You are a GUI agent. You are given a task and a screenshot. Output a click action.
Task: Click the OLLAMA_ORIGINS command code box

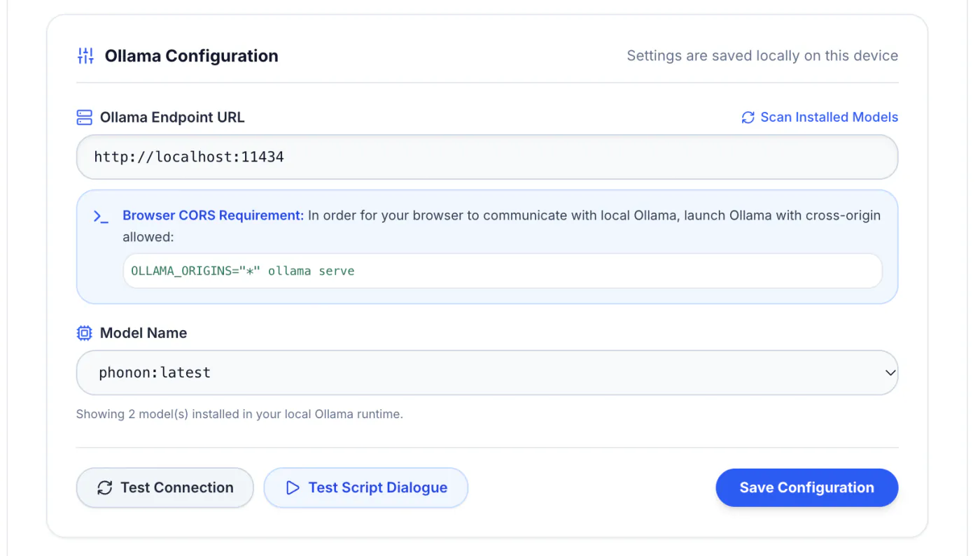coord(503,271)
